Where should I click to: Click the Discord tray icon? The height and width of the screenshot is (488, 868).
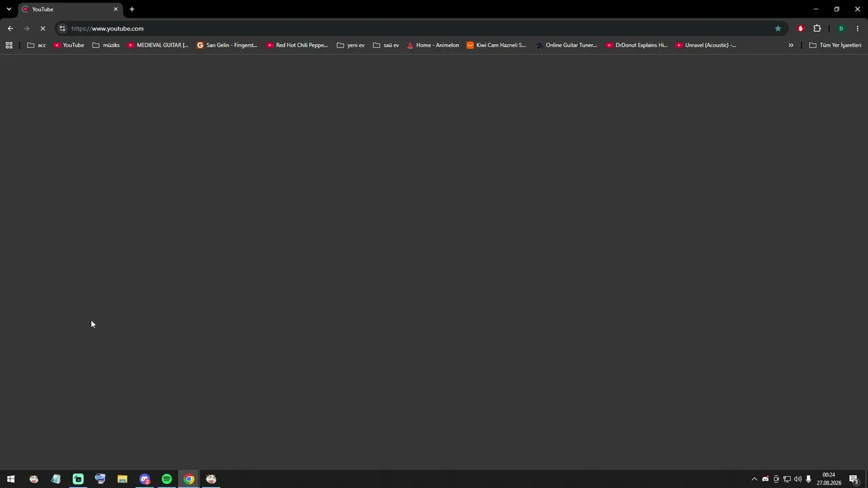coord(766,479)
